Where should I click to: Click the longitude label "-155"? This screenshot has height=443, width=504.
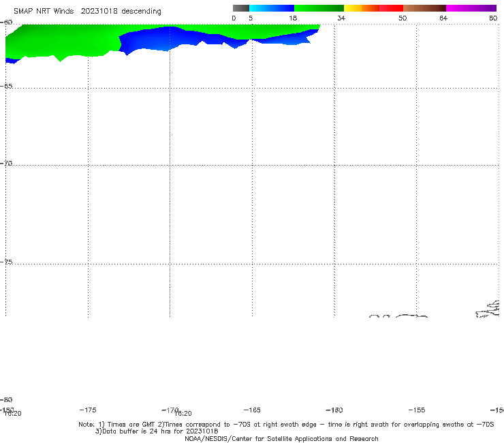coord(417,410)
